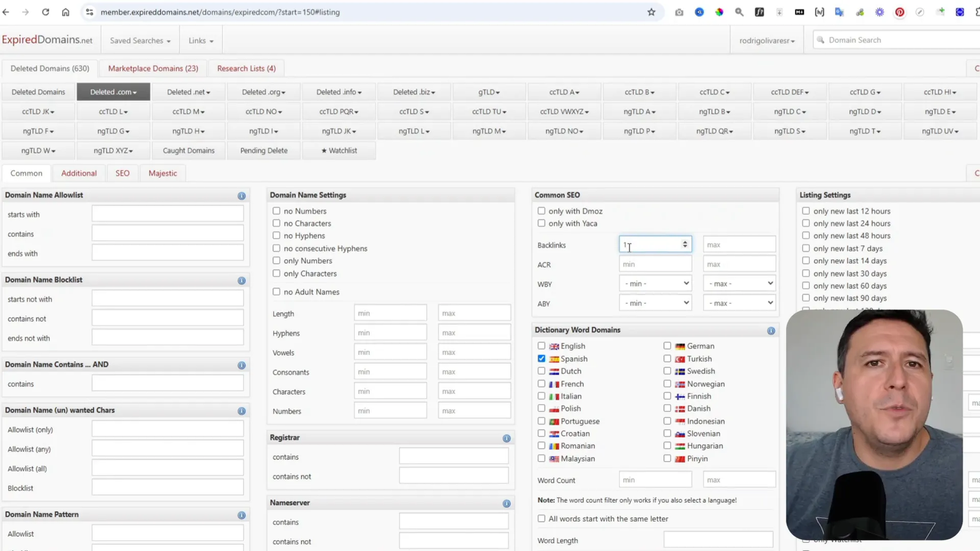Open the Marketplace Domains (23) tab
The height and width of the screenshot is (551, 980).
click(x=153, y=69)
